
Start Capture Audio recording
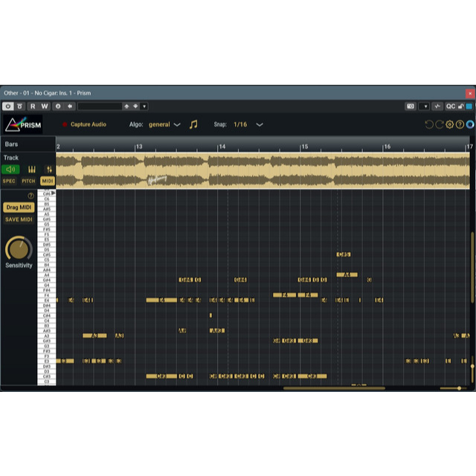(89, 124)
